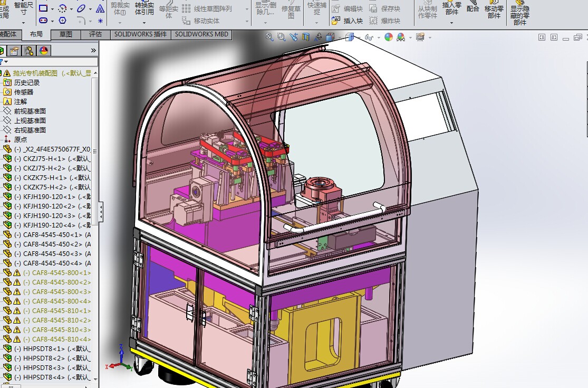Click the 移动零部件 (Move Component) tool
This screenshot has height=388, width=588.
click(x=494, y=10)
